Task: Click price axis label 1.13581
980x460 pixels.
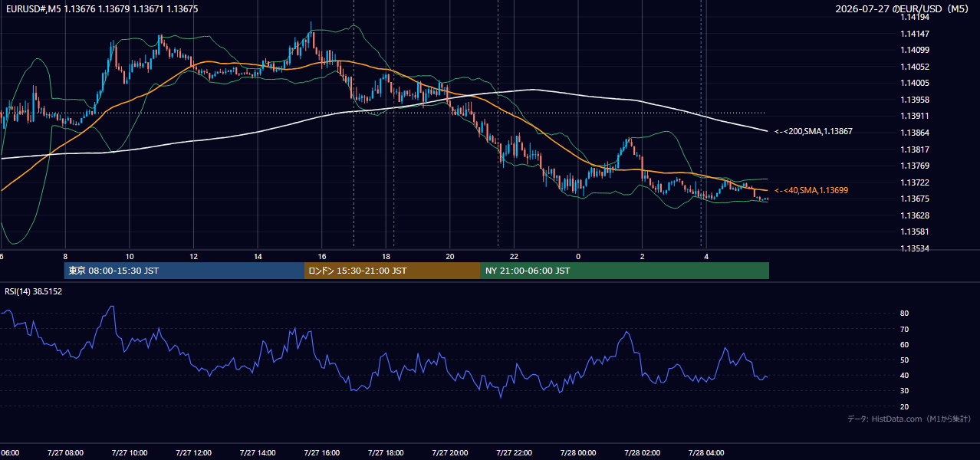Action: pyautogui.click(x=914, y=232)
